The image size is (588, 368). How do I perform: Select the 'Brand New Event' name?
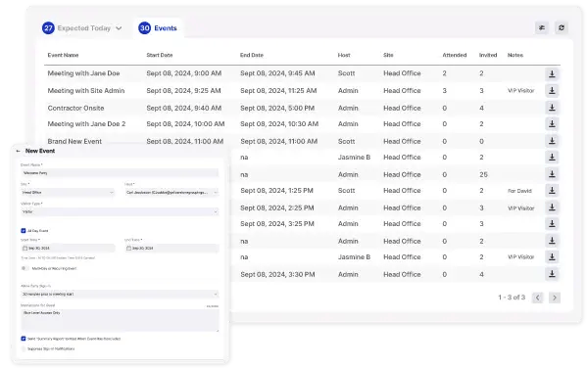(x=74, y=141)
